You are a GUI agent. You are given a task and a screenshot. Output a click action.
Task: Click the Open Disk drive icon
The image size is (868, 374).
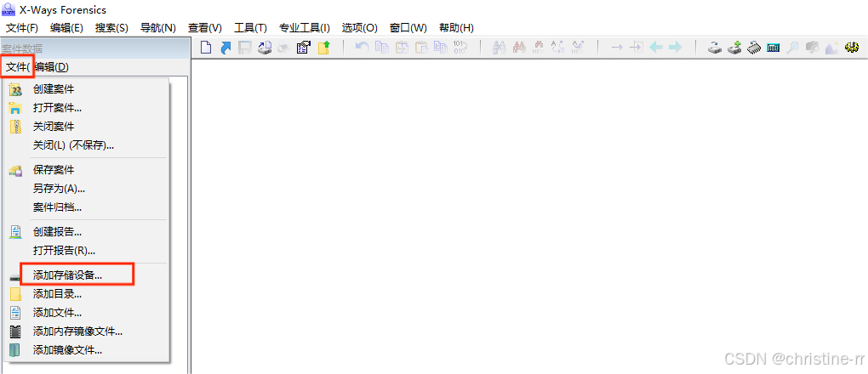tap(715, 48)
